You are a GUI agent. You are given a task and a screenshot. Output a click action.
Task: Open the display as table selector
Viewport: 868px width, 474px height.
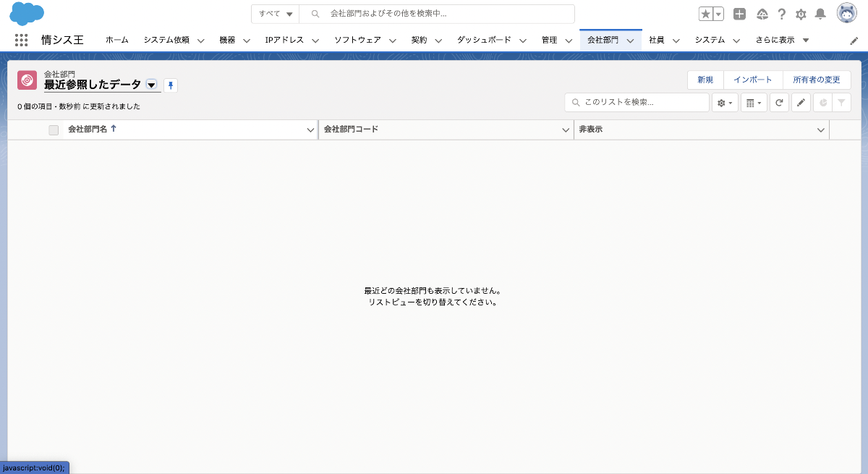tap(754, 103)
